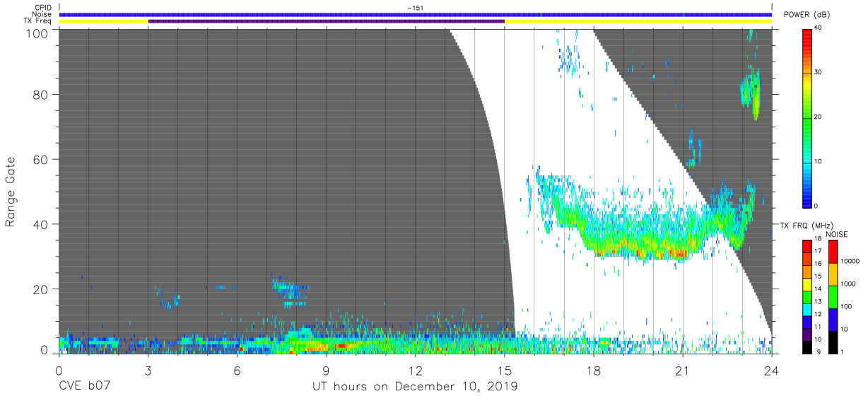Screen dimensions: 868x401
Task: Click the TX FRQ (MHz) colorbar
Action: pyautogui.click(x=807, y=296)
